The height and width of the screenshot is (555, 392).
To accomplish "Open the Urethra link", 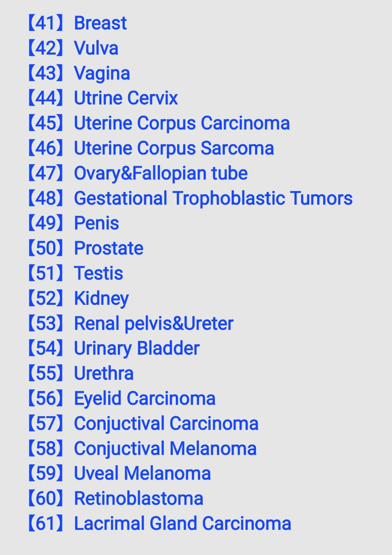I will 104,373.
